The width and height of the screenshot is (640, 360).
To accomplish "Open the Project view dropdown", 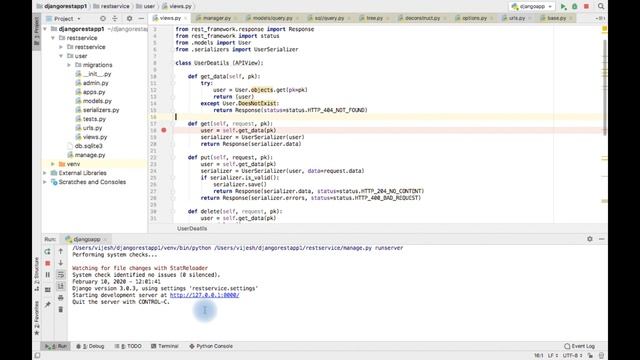I will pos(64,19).
